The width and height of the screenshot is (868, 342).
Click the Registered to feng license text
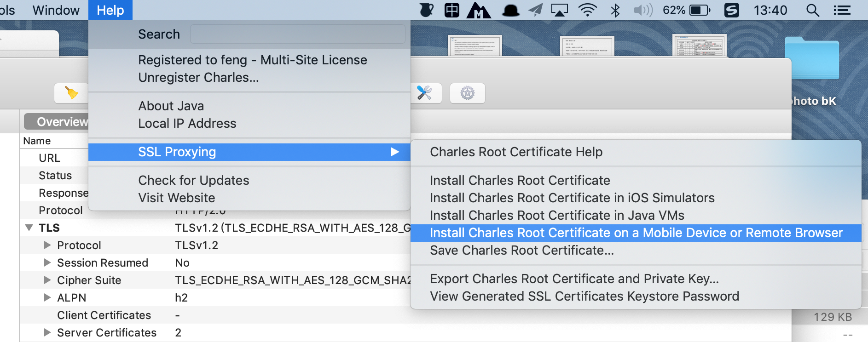tap(253, 60)
